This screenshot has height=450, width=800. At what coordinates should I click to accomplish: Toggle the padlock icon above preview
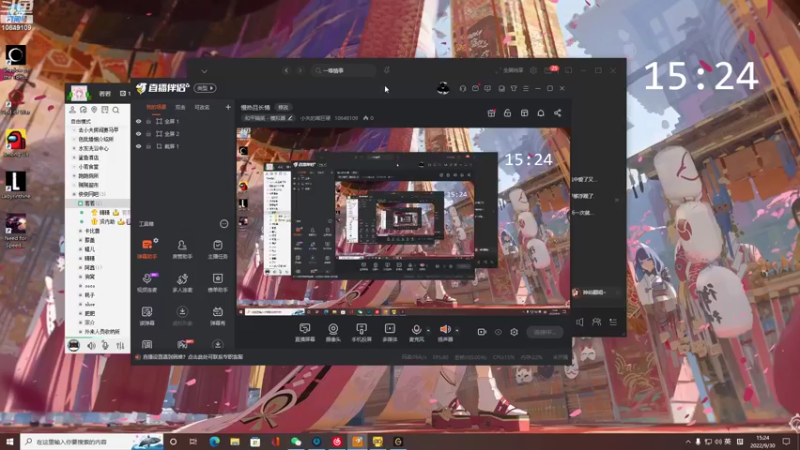(x=508, y=113)
